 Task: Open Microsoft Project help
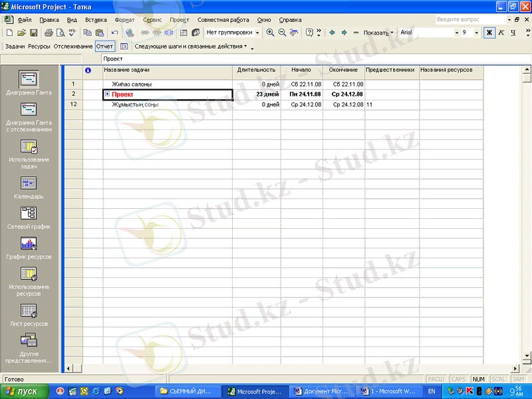tap(309, 33)
